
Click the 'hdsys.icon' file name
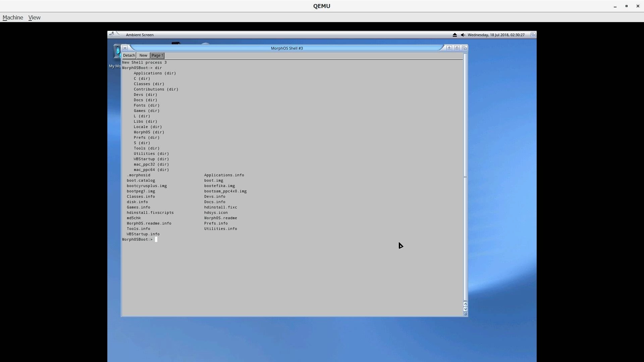[216, 213]
